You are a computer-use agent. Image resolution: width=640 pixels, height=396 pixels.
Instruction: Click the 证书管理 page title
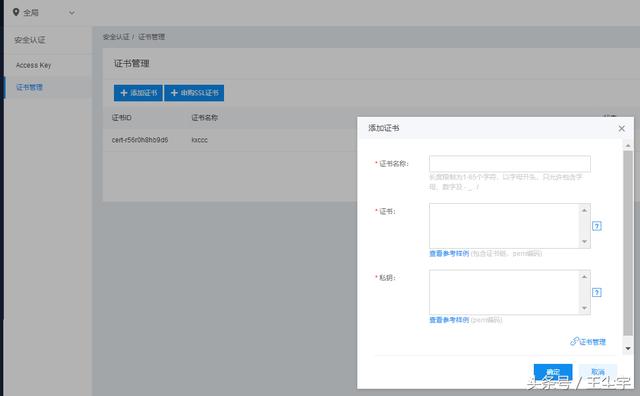coord(131,64)
